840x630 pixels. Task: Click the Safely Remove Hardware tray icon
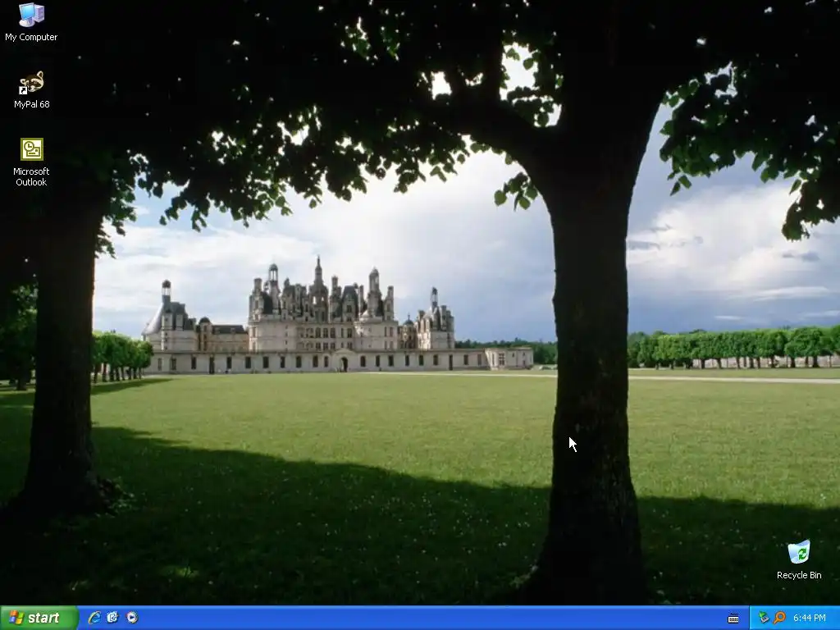tap(764, 618)
